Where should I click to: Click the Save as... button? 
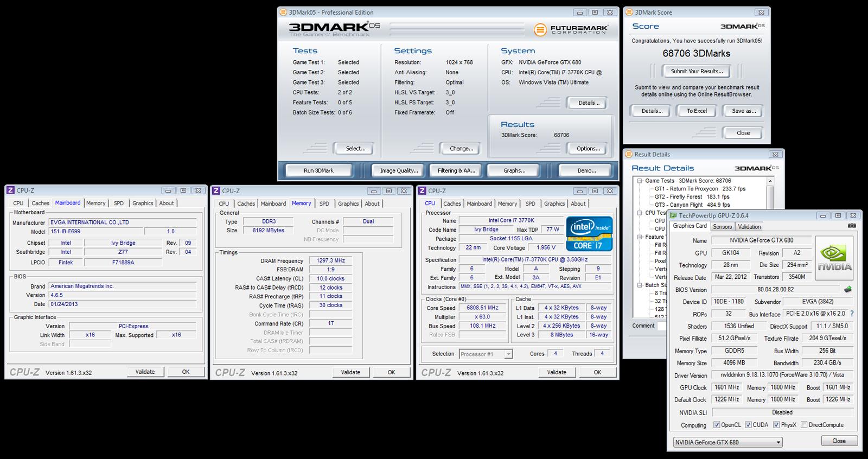click(744, 111)
